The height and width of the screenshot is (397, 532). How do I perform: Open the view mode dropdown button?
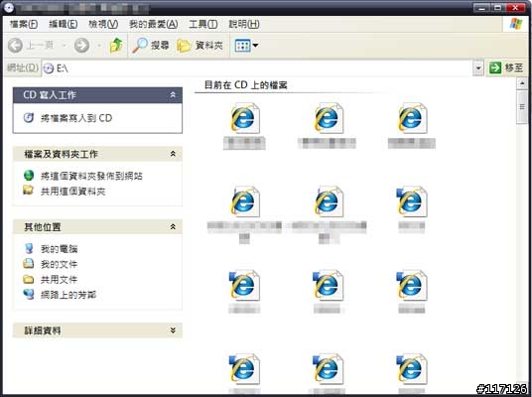246,45
